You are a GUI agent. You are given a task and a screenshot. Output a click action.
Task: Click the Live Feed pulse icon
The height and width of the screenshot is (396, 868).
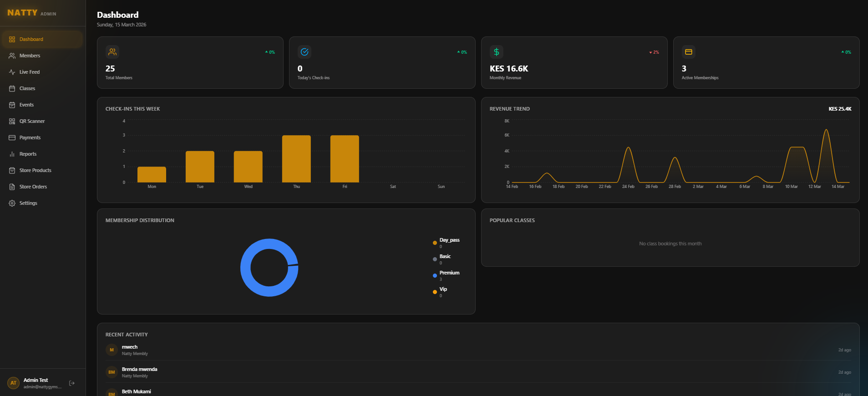12,72
